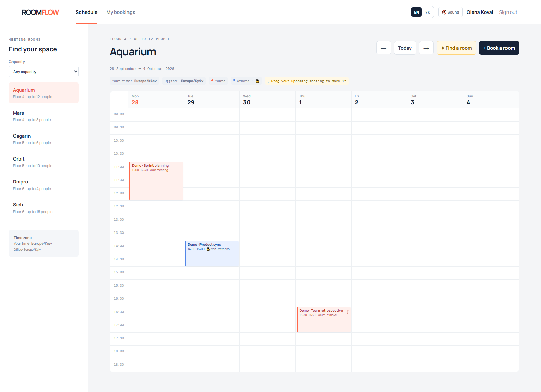Click Fri 2 day header
541x392 pixels.
(x=379, y=100)
